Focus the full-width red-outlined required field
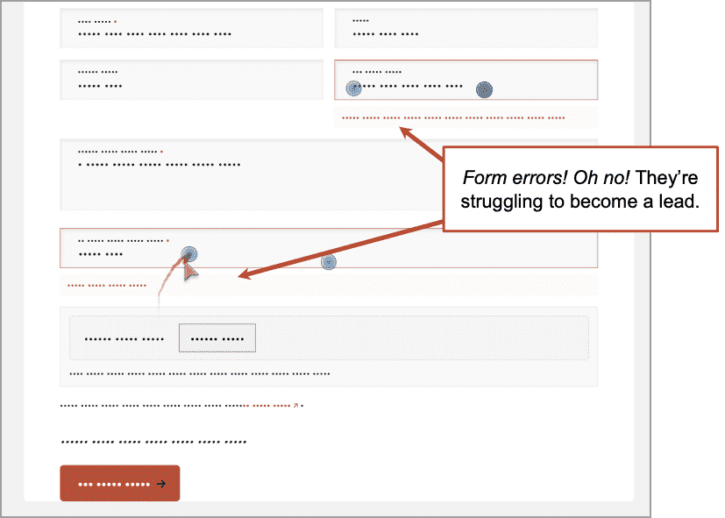This screenshot has width=725, height=518. tap(329, 248)
